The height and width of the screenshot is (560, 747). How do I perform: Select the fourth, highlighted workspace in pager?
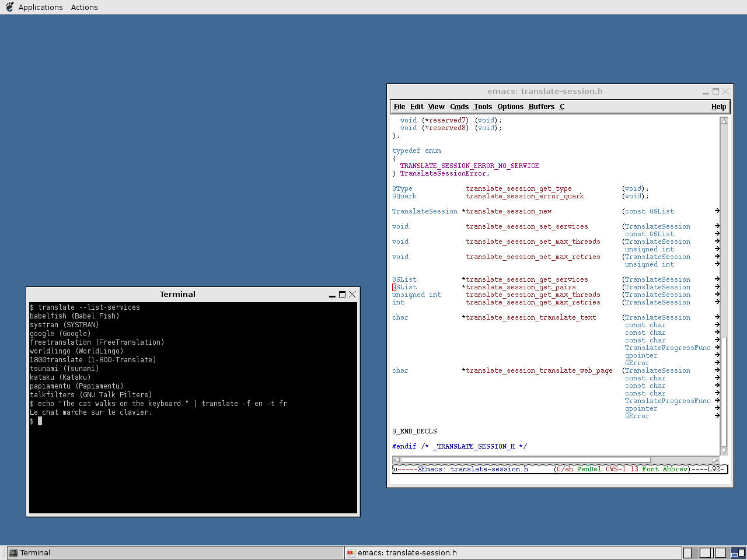click(738, 553)
